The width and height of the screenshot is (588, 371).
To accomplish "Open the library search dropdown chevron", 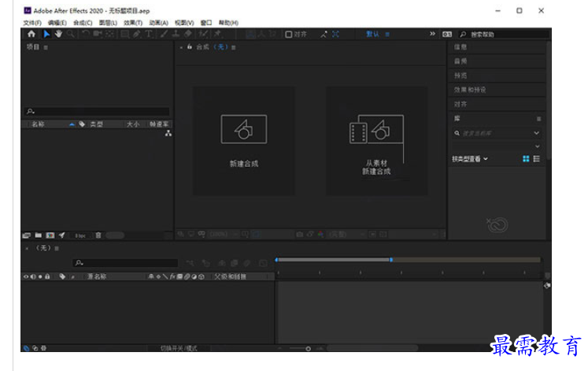I will (537, 133).
